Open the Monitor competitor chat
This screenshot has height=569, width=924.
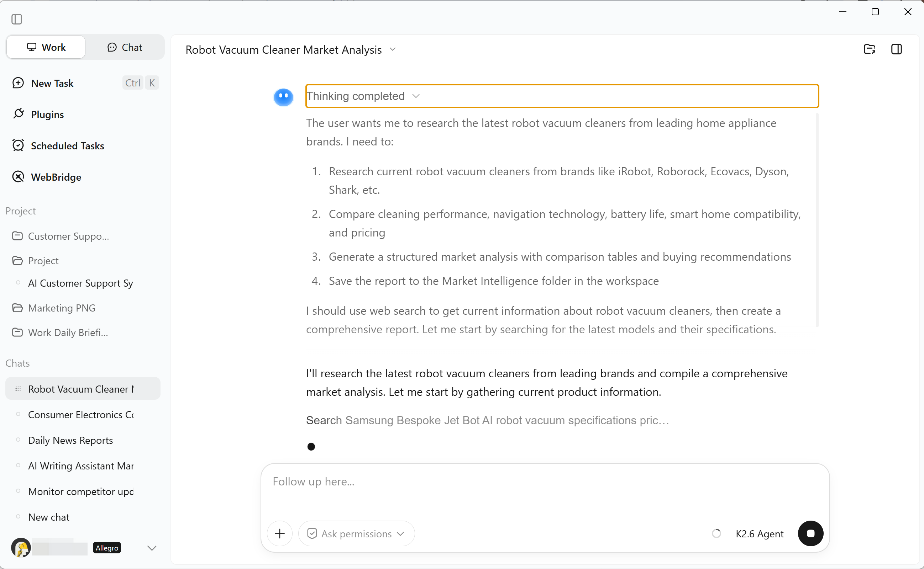(83, 491)
